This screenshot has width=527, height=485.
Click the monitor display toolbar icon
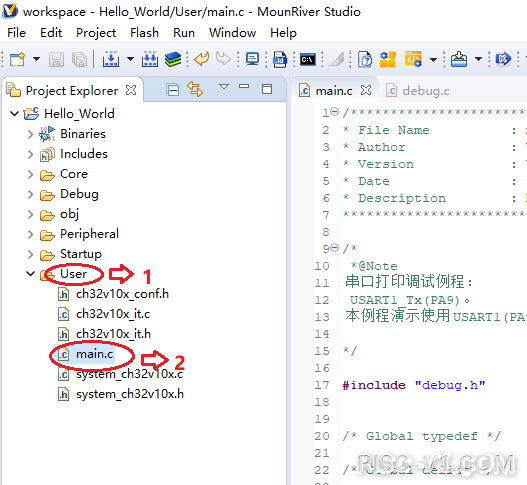[252, 59]
